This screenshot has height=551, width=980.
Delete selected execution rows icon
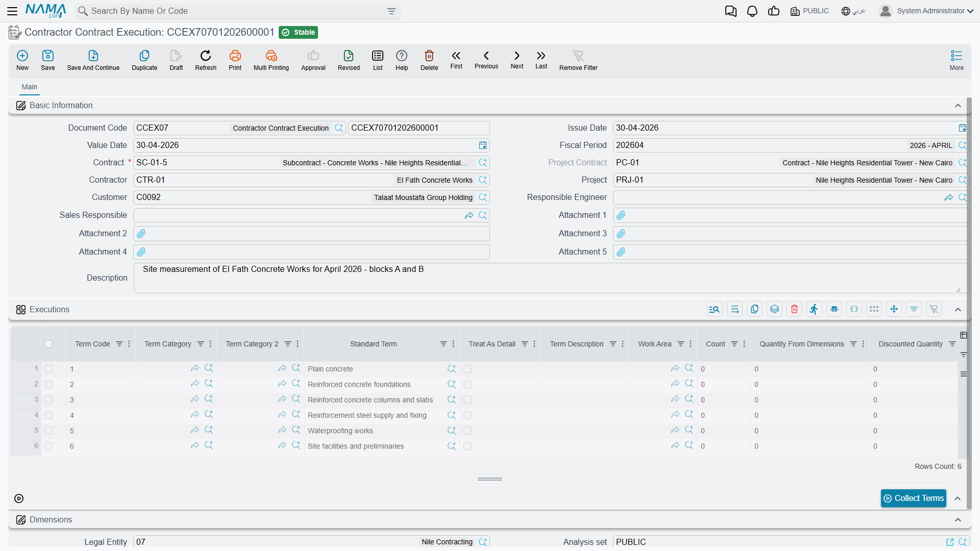click(795, 309)
